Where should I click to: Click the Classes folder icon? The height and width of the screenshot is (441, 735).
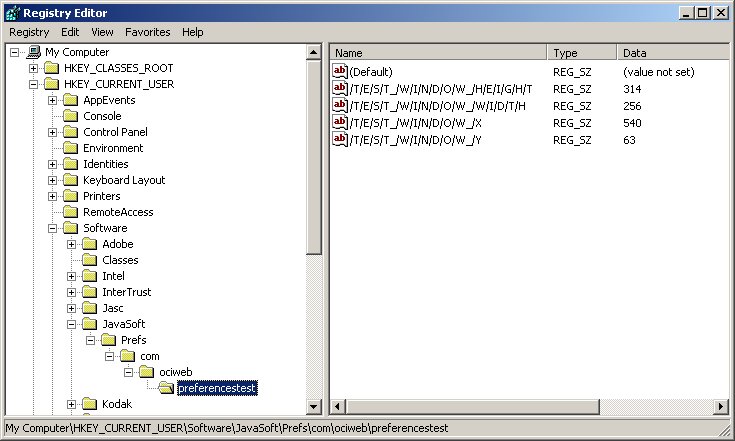click(x=90, y=260)
